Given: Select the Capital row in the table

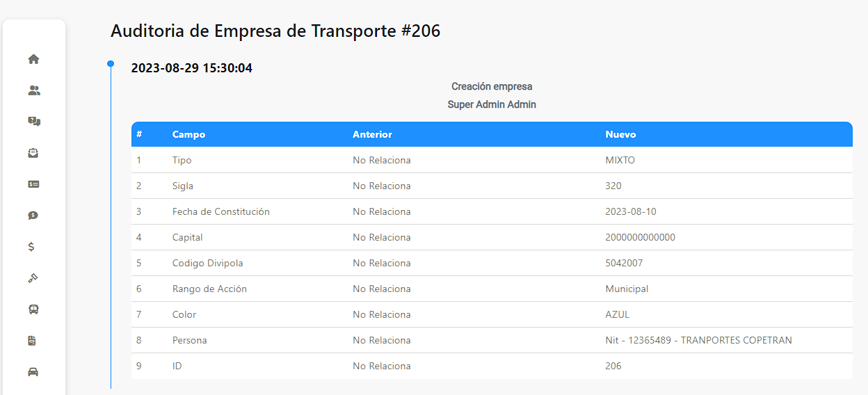Looking at the screenshot, I should 492,237.
